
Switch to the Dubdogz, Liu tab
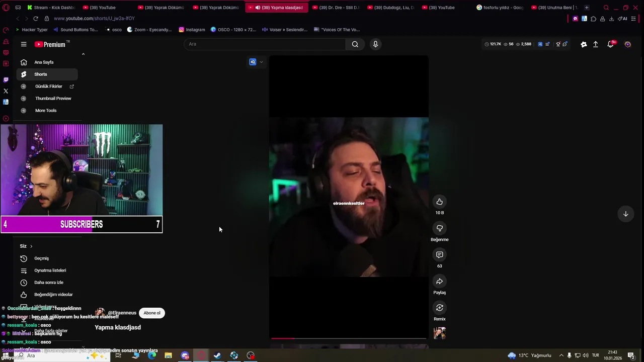point(390,8)
